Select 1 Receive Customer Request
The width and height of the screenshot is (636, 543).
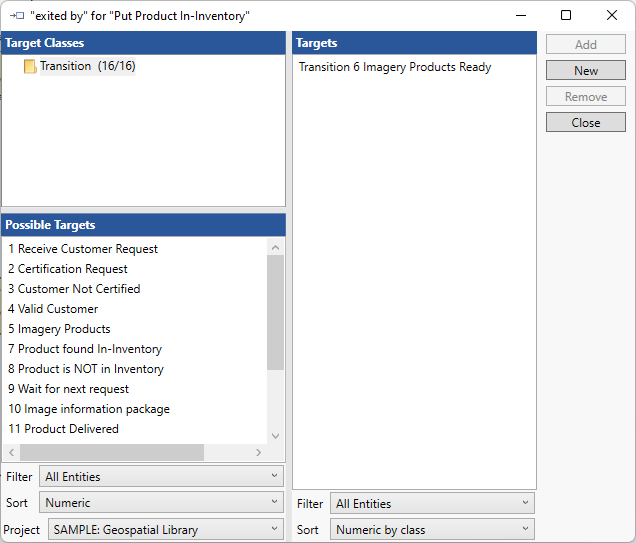click(83, 249)
